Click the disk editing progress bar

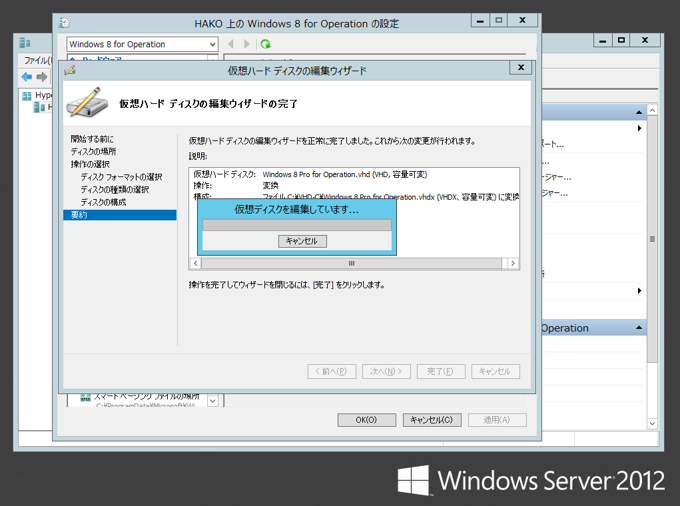coord(297,225)
